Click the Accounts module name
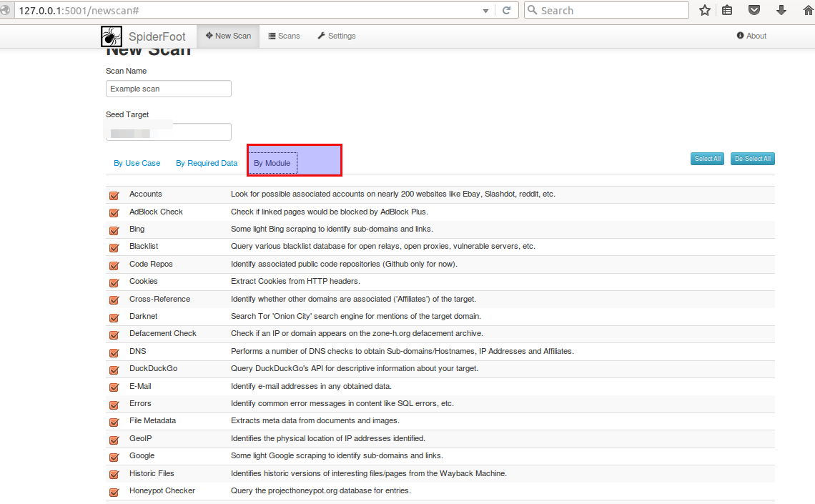The width and height of the screenshot is (815, 504). point(146,194)
